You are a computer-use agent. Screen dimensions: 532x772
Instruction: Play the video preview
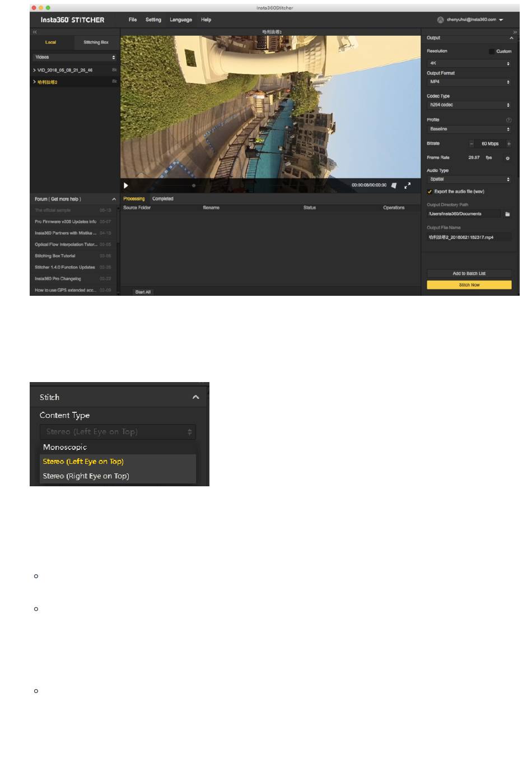126,185
